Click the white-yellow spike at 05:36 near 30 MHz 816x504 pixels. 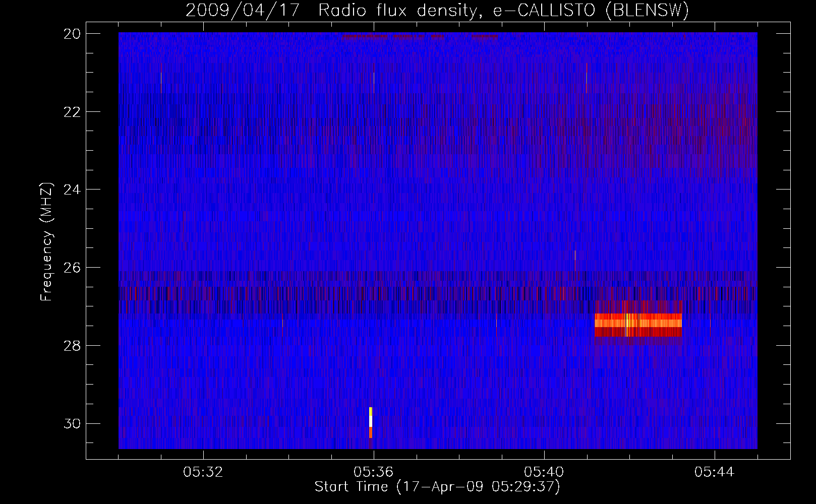pos(371,422)
